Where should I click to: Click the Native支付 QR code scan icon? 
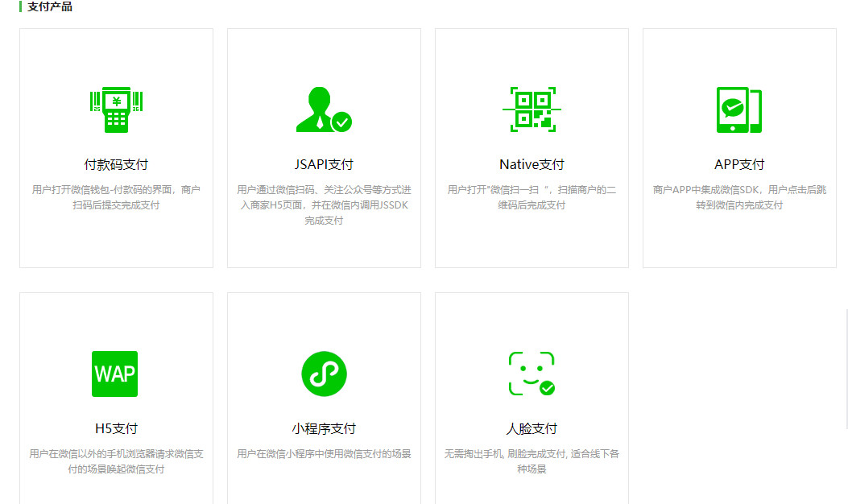pos(532,109)
